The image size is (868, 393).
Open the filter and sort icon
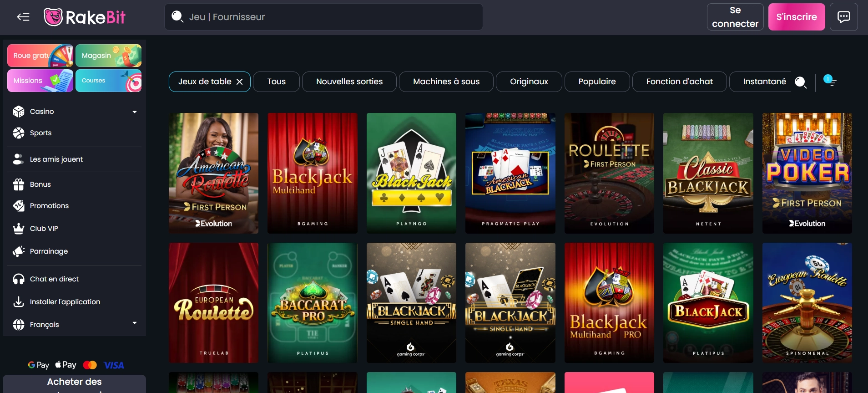(830, 81)
